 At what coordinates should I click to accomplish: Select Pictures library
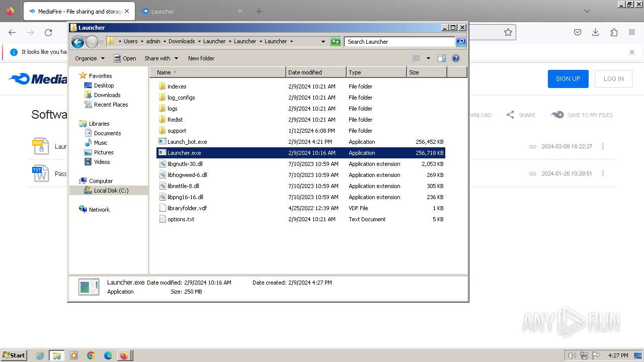pos(104,152)
